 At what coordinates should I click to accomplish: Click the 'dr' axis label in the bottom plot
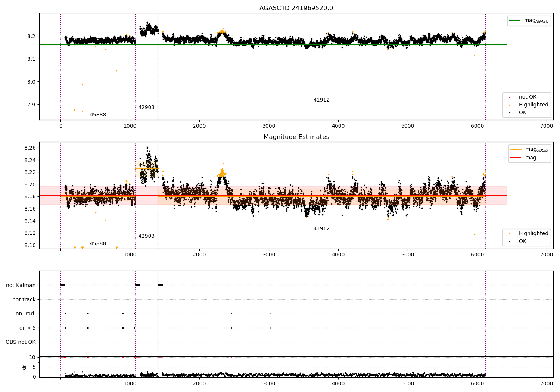click(24, 367)
